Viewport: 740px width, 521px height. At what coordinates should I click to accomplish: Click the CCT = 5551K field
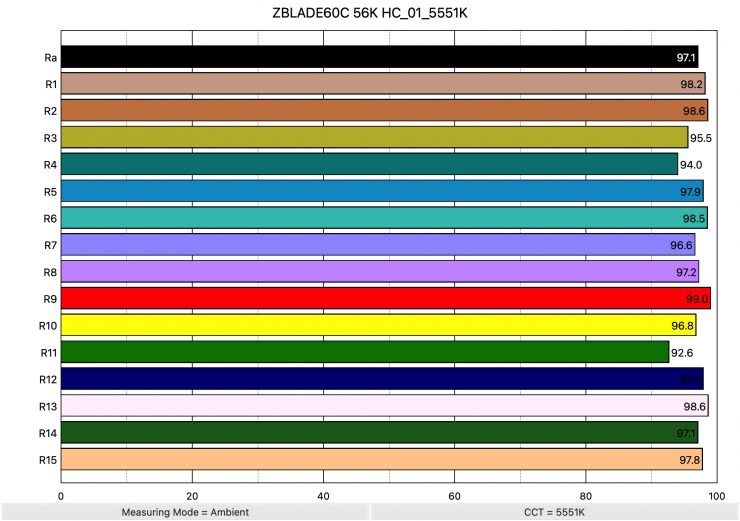coord(555,512)
